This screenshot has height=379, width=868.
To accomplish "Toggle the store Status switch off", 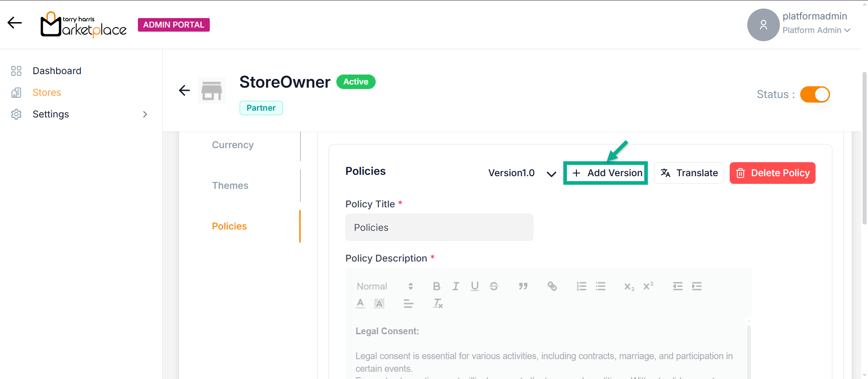I will [x=815, y=94].
